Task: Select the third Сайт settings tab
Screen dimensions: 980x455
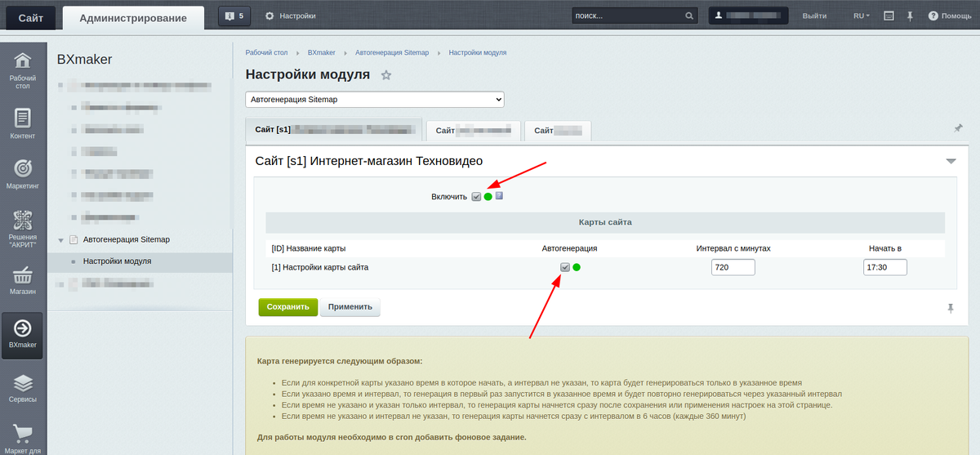Action: click(558, 131)
